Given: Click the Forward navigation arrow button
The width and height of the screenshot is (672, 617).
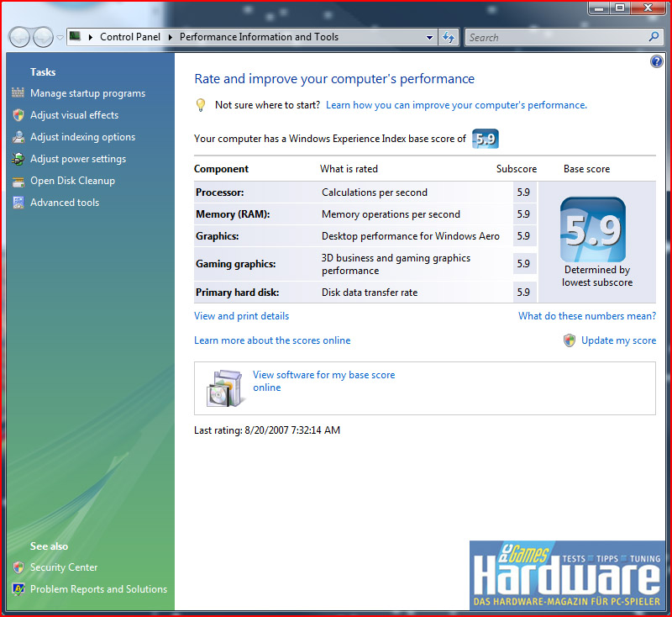Looking at the screenshot, I should (44, 37).
